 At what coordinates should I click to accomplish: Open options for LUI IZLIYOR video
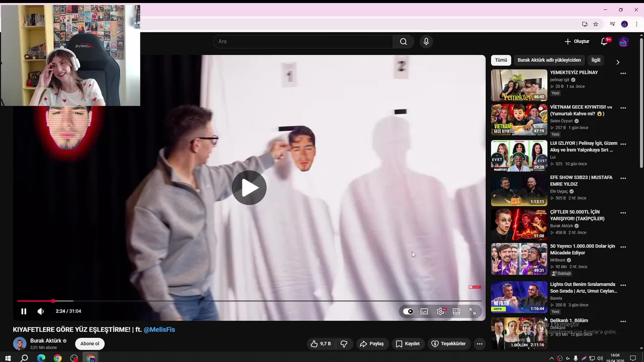(x=623, y=144)
